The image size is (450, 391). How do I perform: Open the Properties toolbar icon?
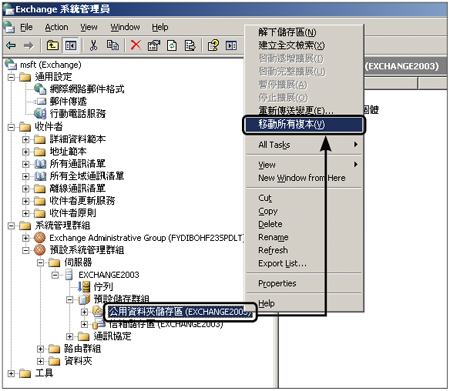153,45
